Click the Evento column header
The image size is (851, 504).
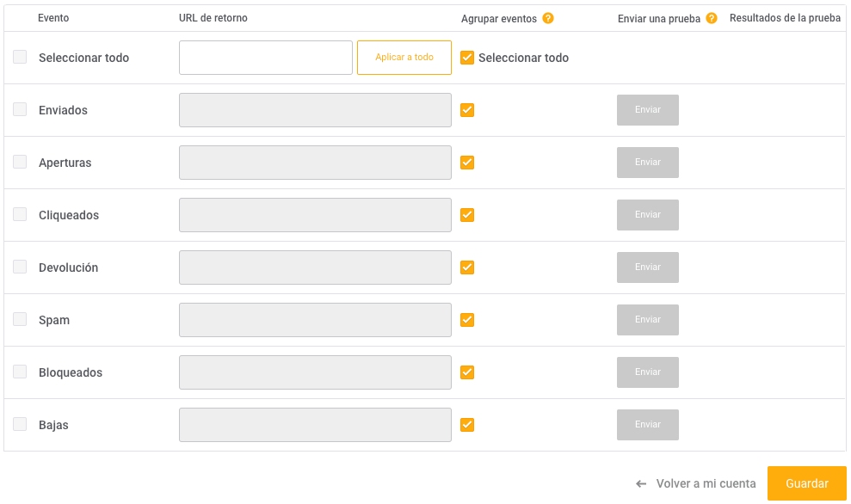point(53,18)
